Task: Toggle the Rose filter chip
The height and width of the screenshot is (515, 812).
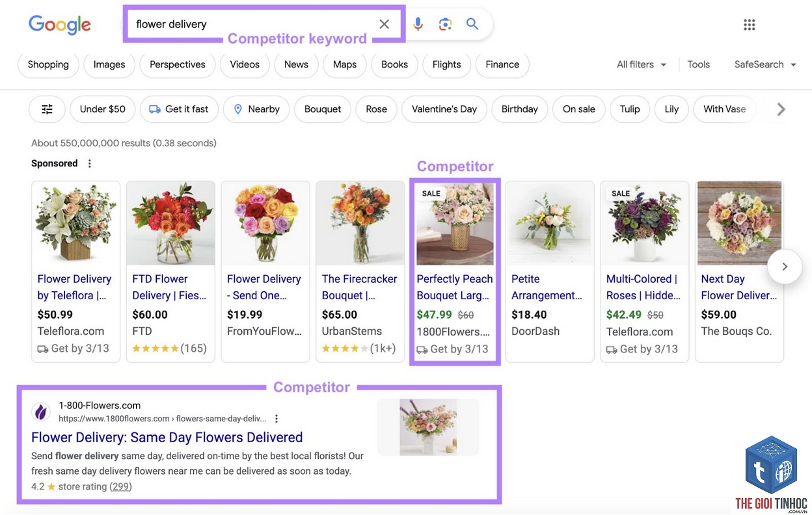Action: pos(377,109)
